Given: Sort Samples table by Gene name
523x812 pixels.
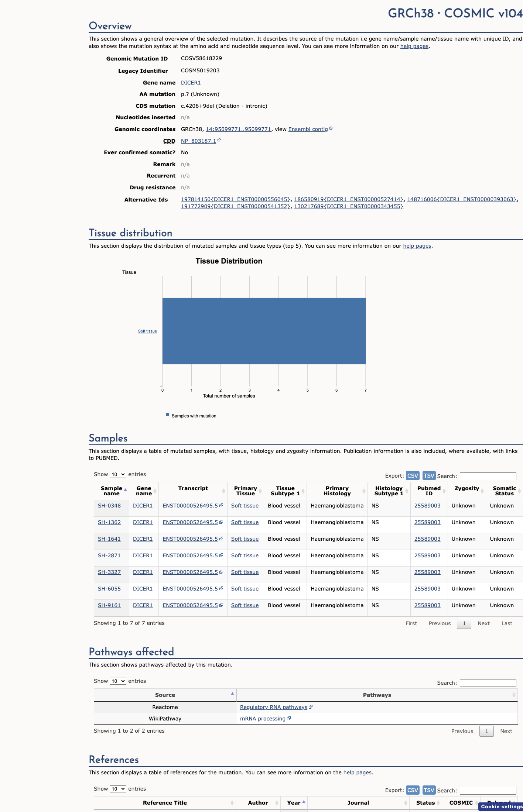Looking at the screenshot, I should coord(144,491).
